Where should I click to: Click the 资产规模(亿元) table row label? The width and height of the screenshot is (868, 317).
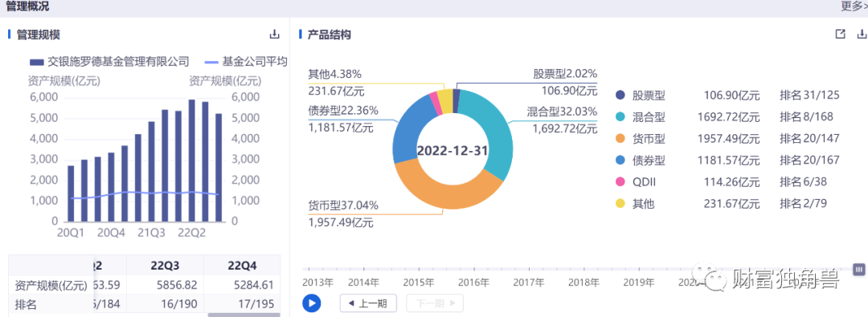pos(51,286)
